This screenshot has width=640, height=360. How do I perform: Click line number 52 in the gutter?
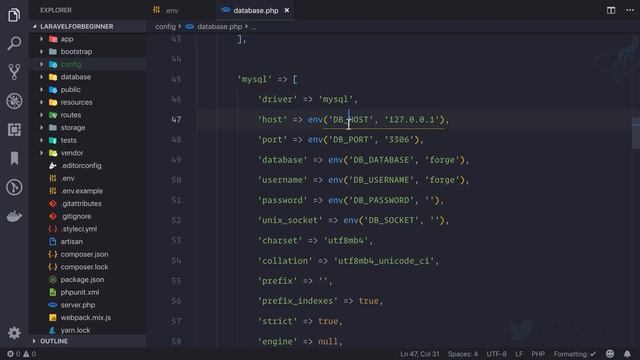176,220
